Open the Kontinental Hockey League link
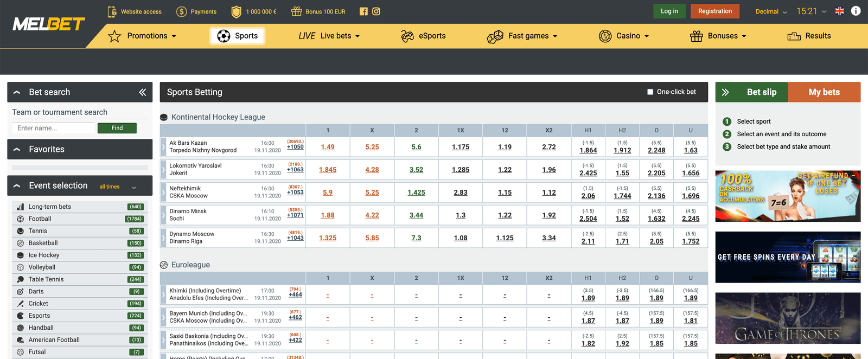The image size is (868, 359). tap(218, 117)
